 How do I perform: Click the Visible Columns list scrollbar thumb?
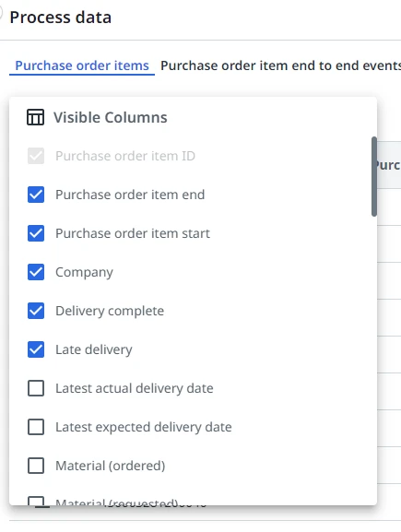(374, 176)
